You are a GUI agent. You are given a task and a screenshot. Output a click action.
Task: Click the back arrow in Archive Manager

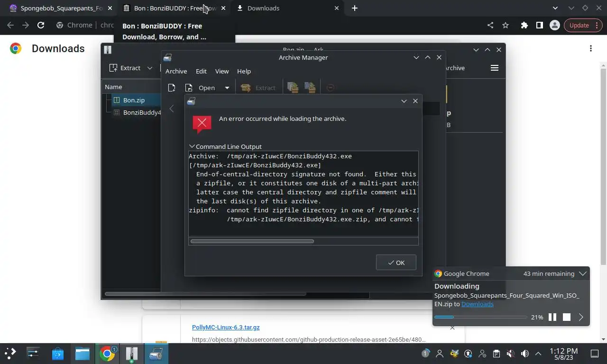(172, 109)
